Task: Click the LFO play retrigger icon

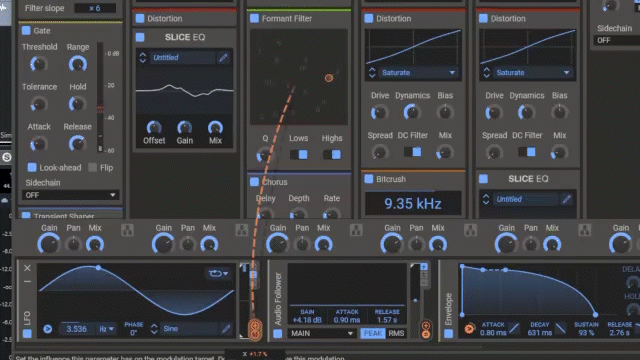Action: (x=48, y=329)
